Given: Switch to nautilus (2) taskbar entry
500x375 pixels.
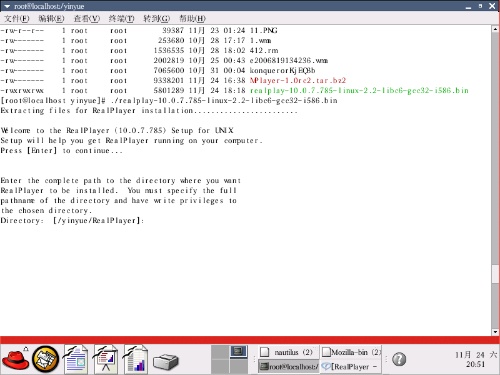Looking at the screenshot, I should coord(289,352).
